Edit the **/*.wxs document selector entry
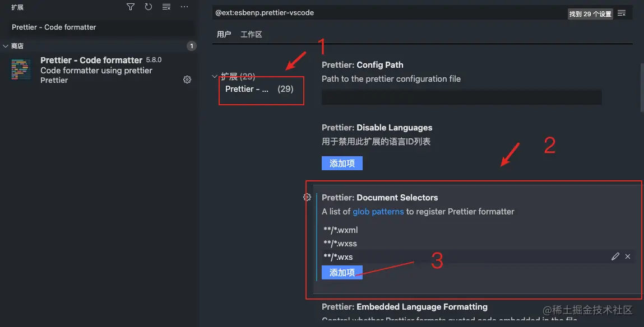644x327 pixels. pos(615,256)
